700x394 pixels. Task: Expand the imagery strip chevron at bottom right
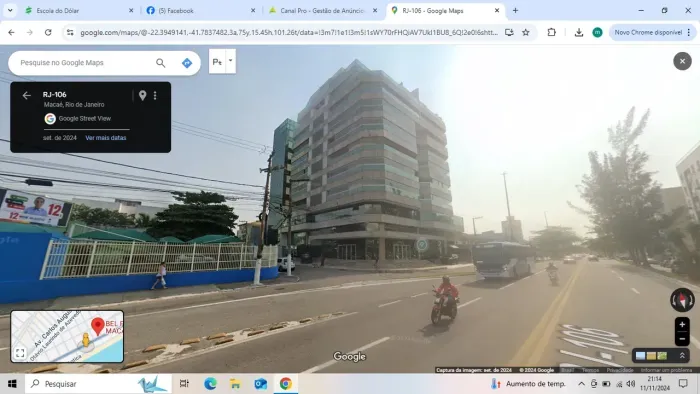pos(682,356)
